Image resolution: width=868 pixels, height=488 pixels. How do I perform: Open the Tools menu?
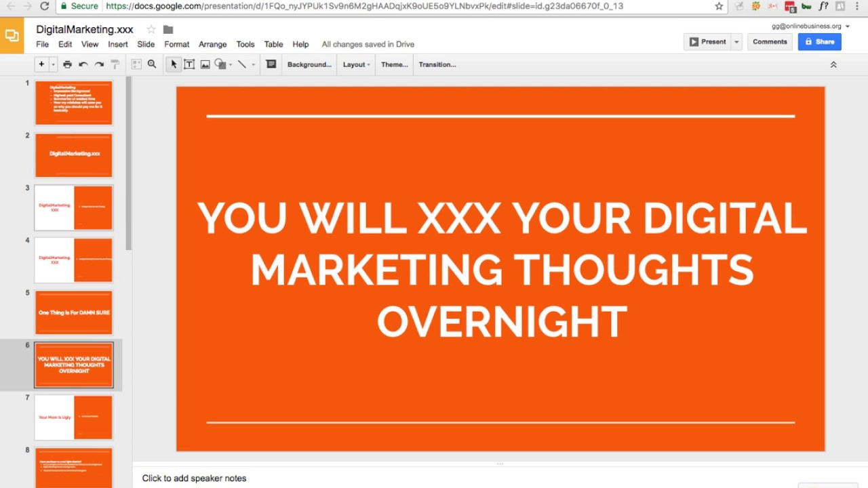tap(245, 44)
